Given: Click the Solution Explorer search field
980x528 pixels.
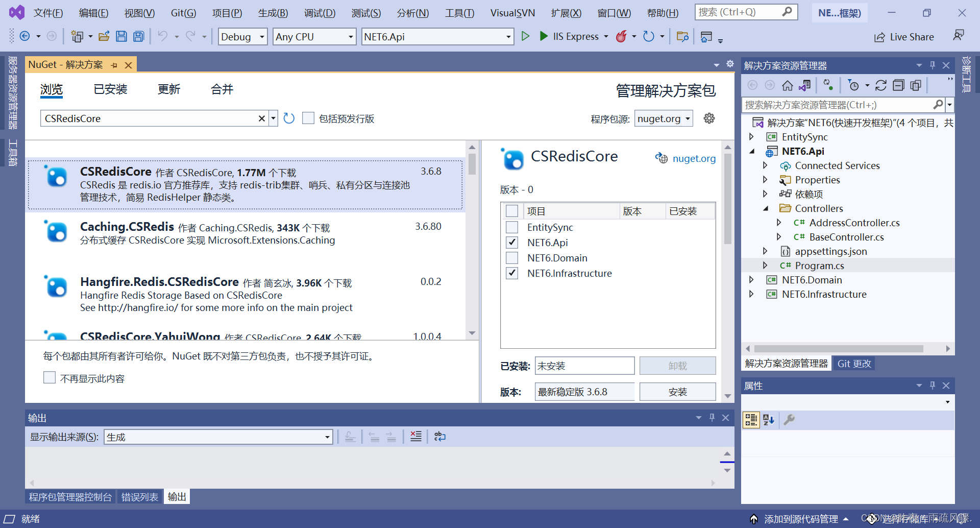Looking at the screenshot, I should [837, 105].
